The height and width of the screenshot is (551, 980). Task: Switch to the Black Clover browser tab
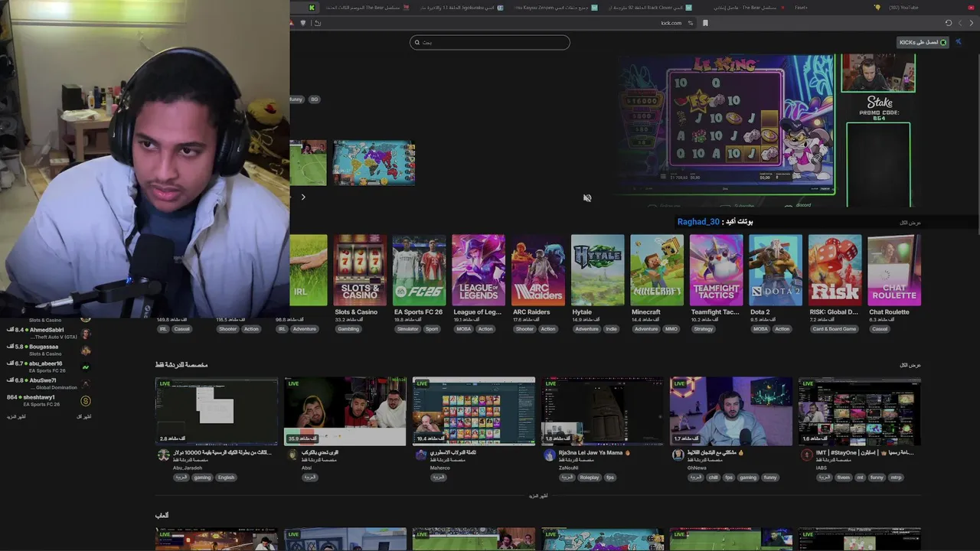pos(651,7)
